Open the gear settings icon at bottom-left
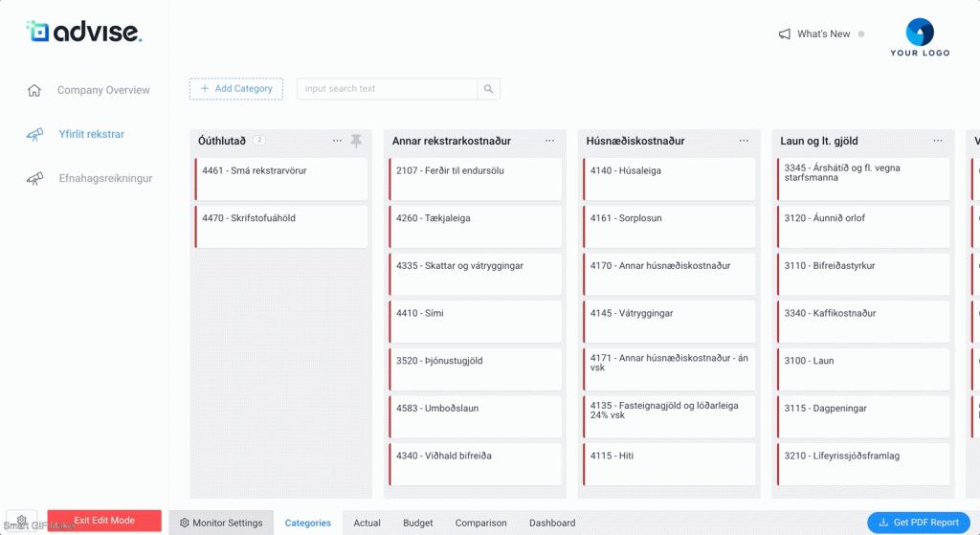980x535 pixels. 22,521
